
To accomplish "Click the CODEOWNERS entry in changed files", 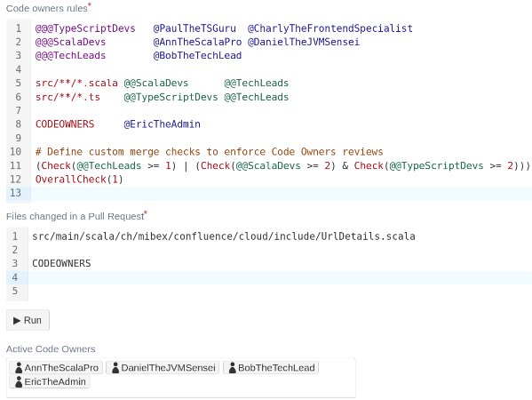I will tap(61, 263).
